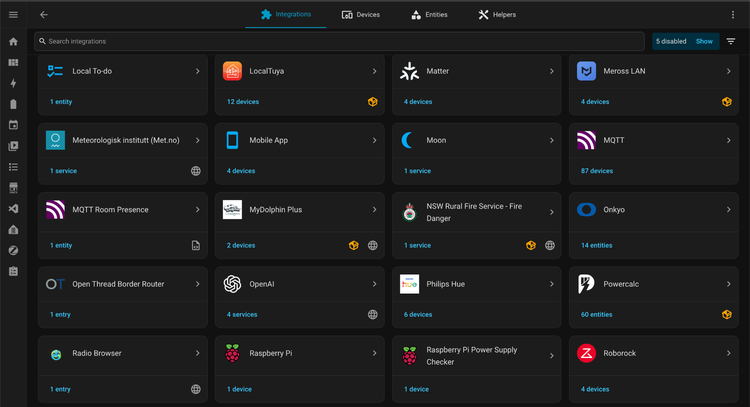
Task: Go back with the arrow icon
Action: click(44, 15)
